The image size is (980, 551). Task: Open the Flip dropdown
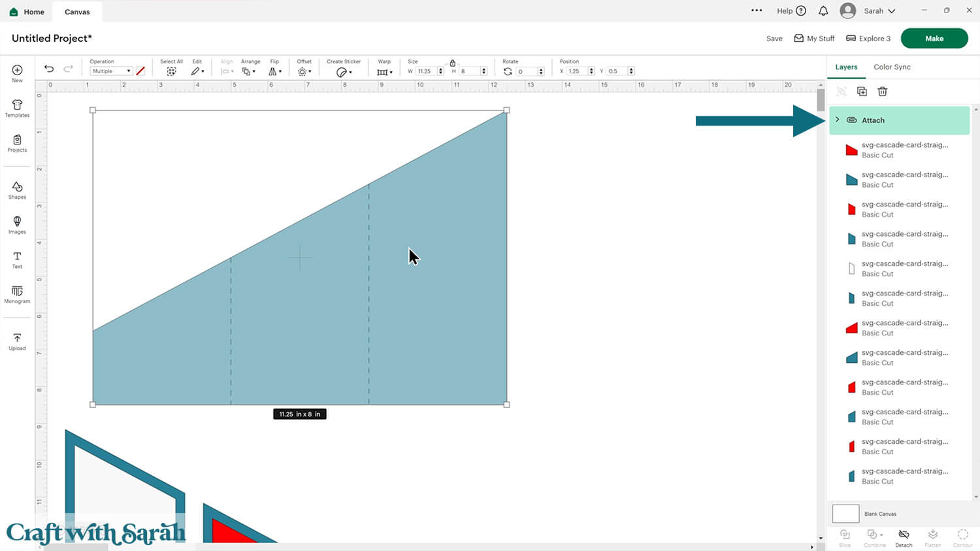point(275,71)
